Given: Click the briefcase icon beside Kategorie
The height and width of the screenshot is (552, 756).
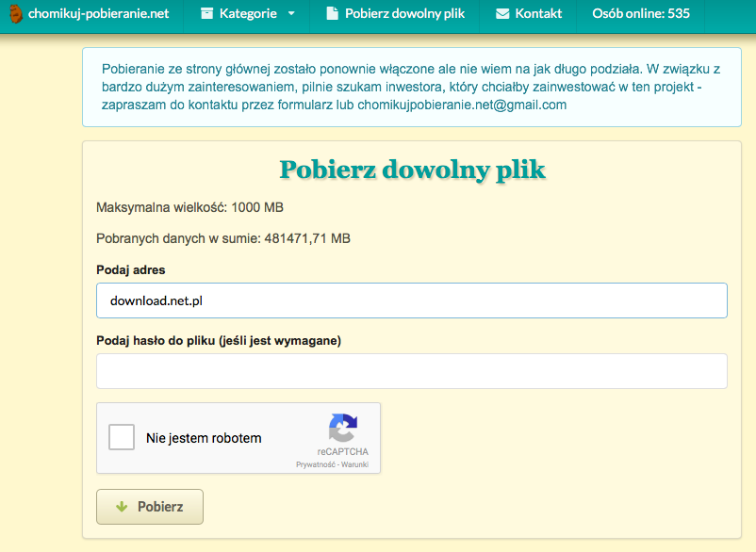Looking at the screenshot, I should pyautogui.click(x=206, y=14).
